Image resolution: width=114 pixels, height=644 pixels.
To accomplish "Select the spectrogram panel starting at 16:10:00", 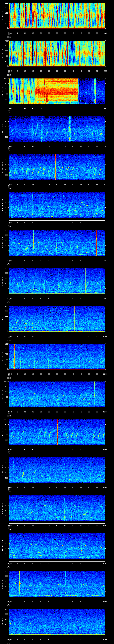I will 57,356.
